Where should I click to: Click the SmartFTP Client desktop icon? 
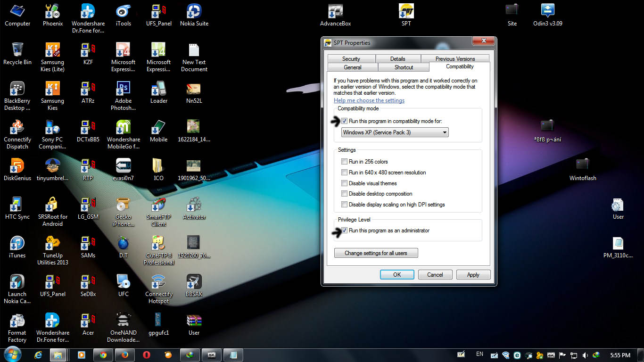[x=159, y=212]
